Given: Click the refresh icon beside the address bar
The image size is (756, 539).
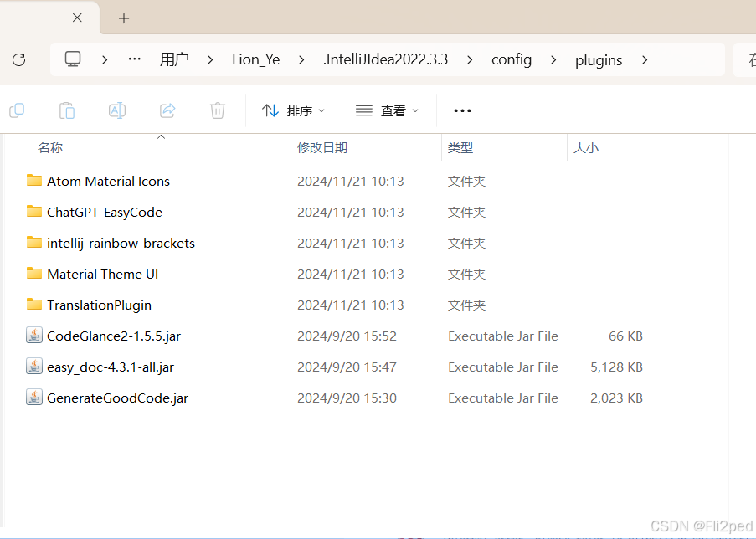Looking at the screenshot, I should click(x=18, y=59).
